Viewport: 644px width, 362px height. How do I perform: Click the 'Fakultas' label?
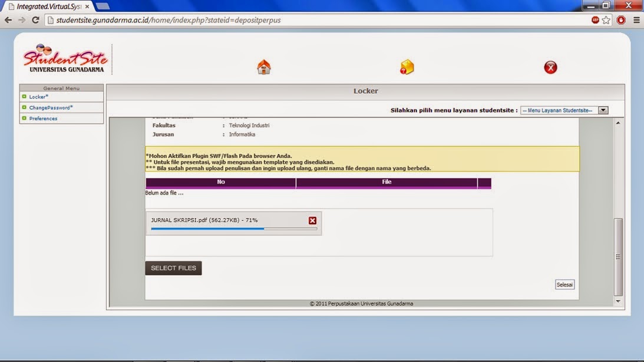coord(164,126)
